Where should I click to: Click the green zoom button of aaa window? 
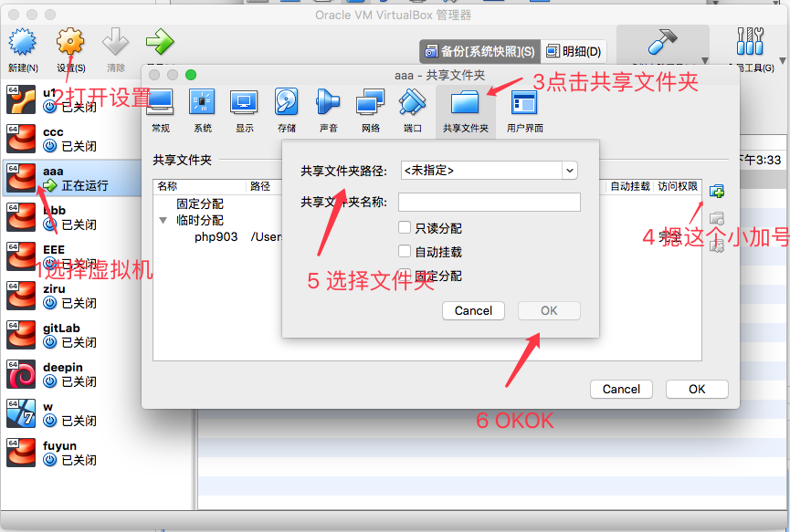pyautogui.click(x=191, y=75)
